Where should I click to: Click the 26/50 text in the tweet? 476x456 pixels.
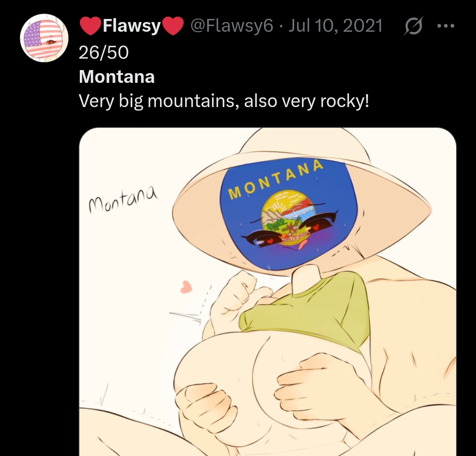[104, 52]
